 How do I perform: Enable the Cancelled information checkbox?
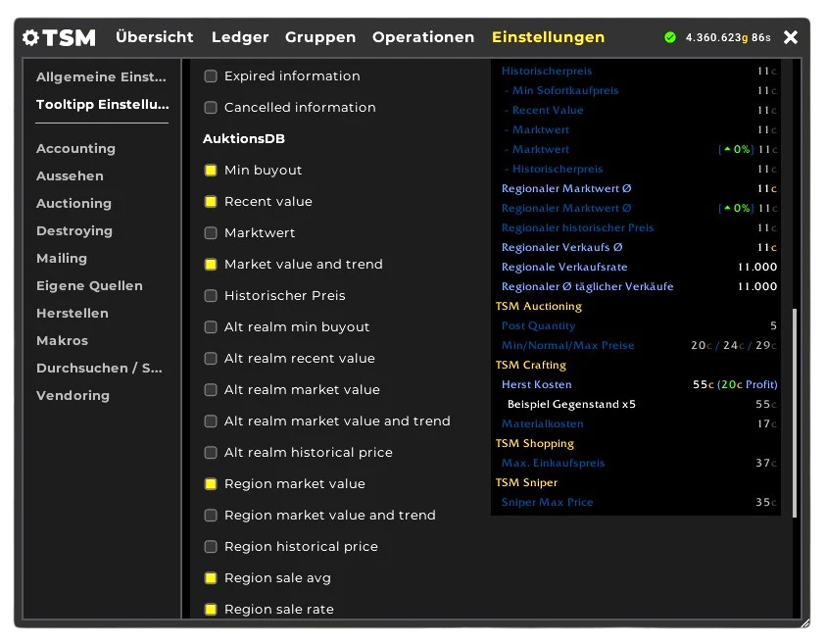(211, 108)
